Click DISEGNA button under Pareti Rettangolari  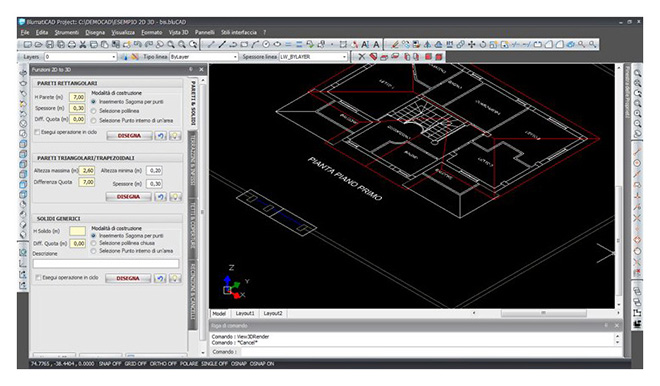(129, 136)
